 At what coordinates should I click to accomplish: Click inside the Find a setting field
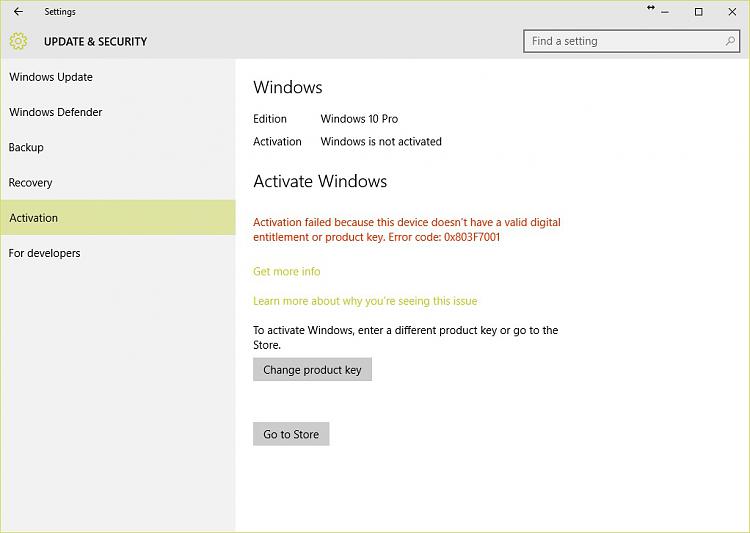click(x=620, y=41)
